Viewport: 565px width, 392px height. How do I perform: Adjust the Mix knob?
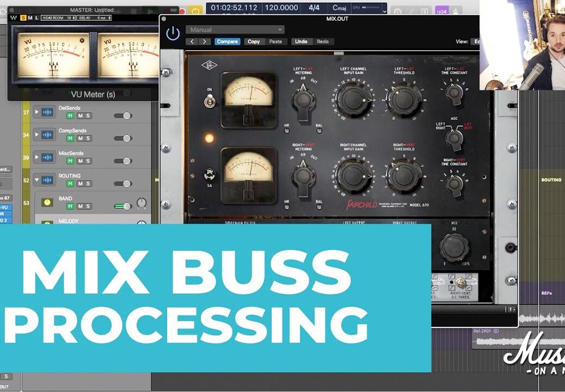click(454, 247)
